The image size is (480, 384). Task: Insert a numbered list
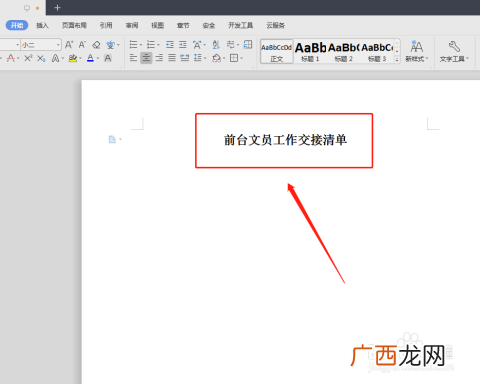(151, 45)
